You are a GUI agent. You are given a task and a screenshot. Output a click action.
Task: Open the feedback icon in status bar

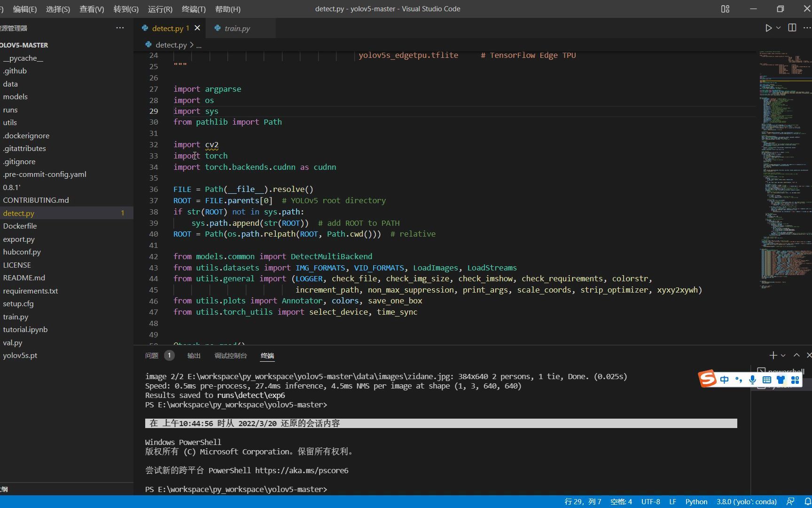pos(791,501)
